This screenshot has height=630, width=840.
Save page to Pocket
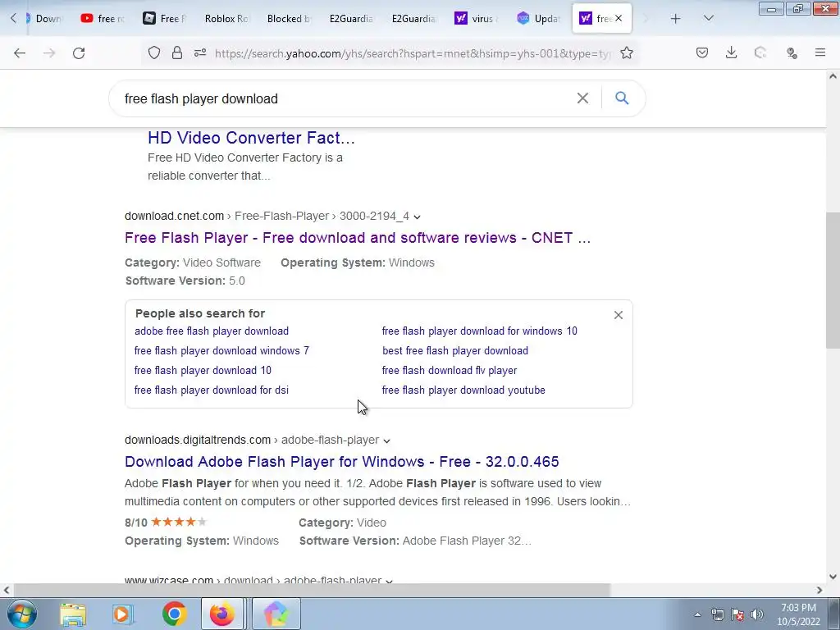[x=702, y=52]
